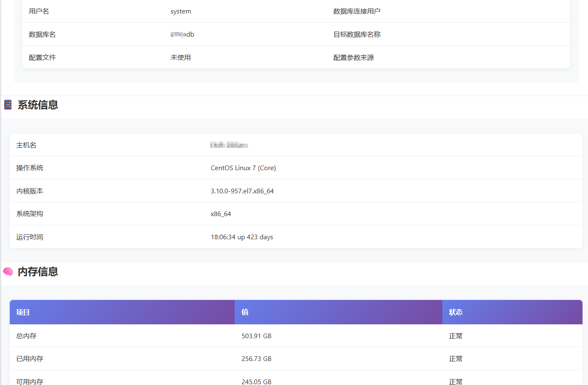Click the database name value ending in db
This screenshot has height=385, width=588.
tap(182, 35)
